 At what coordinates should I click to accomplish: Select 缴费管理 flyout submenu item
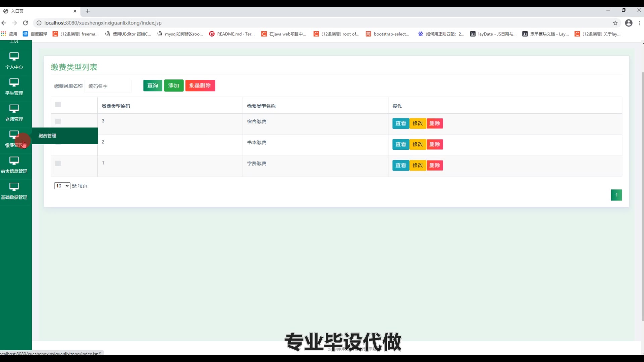(48, 136)
